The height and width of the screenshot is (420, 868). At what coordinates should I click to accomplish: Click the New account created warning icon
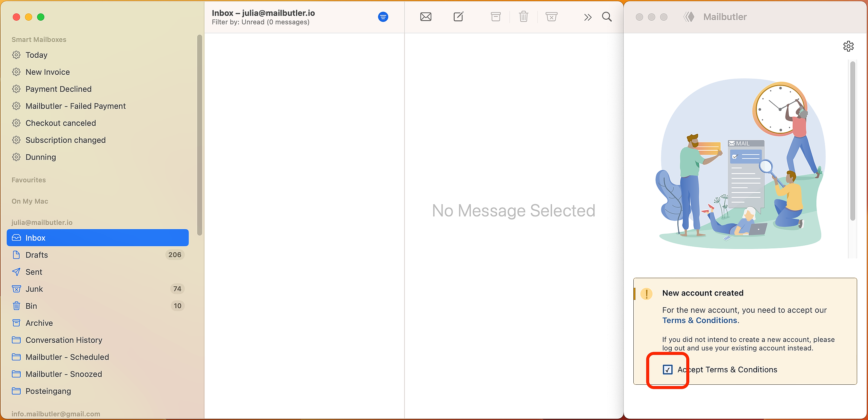pos(646,293)
